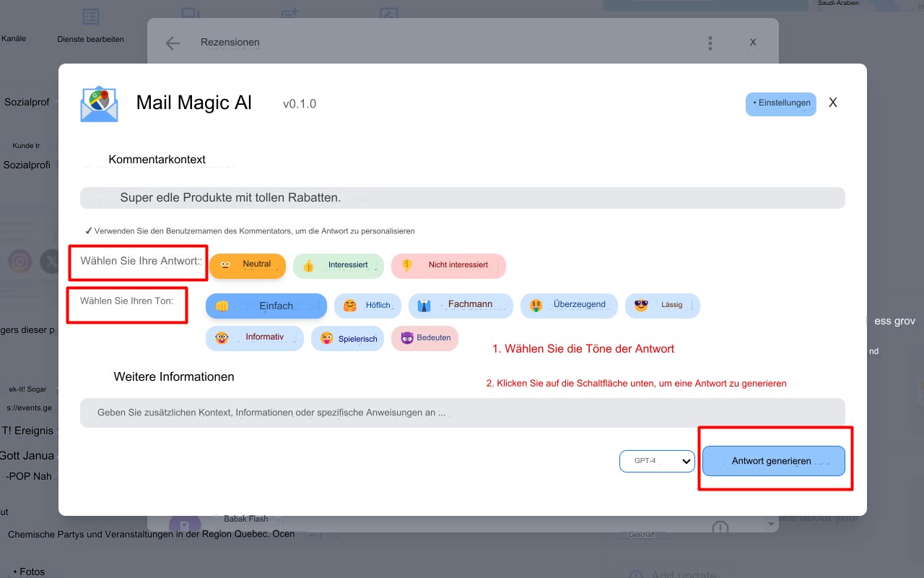The image size is (924, 578).
Task: Click the X social icon in background
Action: pos(51,261)
